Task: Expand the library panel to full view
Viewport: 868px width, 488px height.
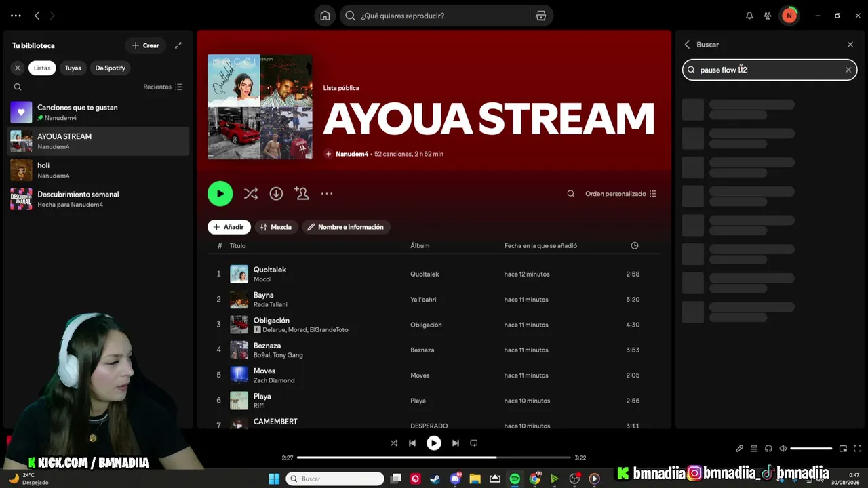Action: 178,45
